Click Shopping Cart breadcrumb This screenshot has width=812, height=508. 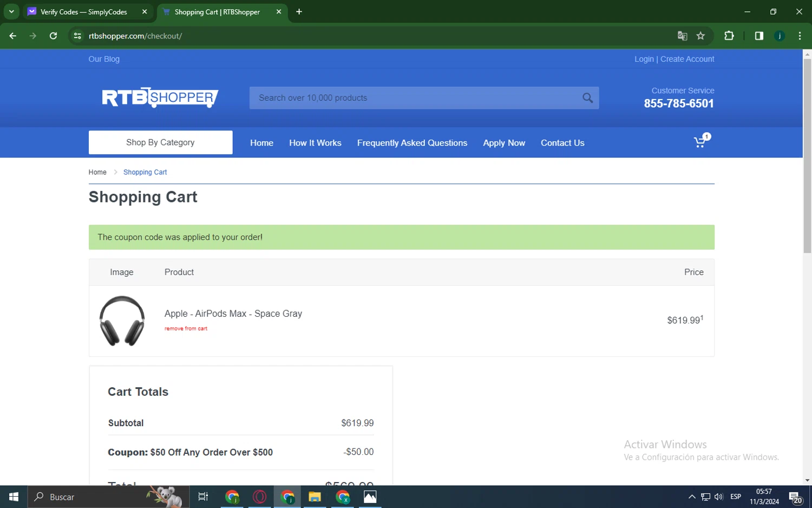tap(145, 172)
